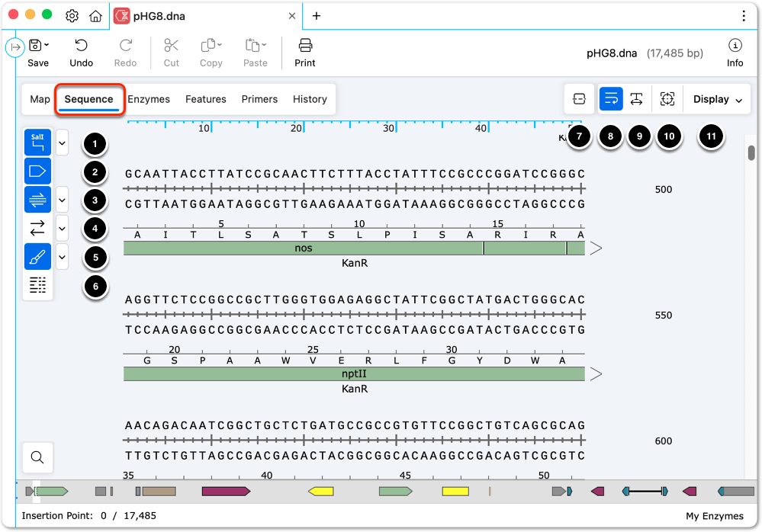The height and width of the screenshot is (532, 762).
Task: Click the 600 position number
Action: tap(664, 441)
